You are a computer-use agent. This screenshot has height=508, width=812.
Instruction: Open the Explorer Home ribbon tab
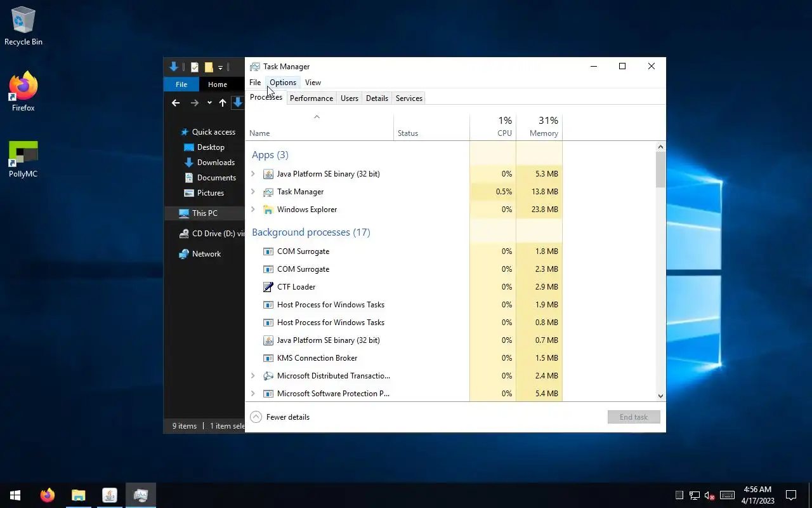click(x=218, y=84)
